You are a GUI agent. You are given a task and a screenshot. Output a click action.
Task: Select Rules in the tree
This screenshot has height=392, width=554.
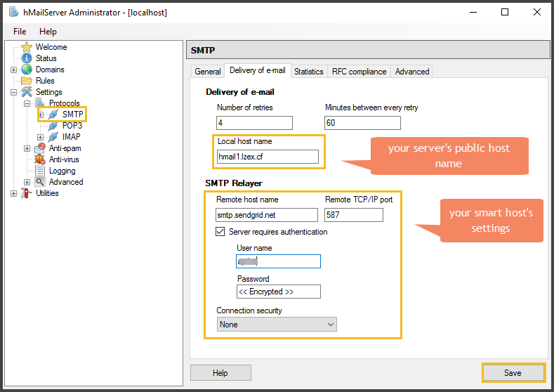pyautogui.click(x=45, y=81)
